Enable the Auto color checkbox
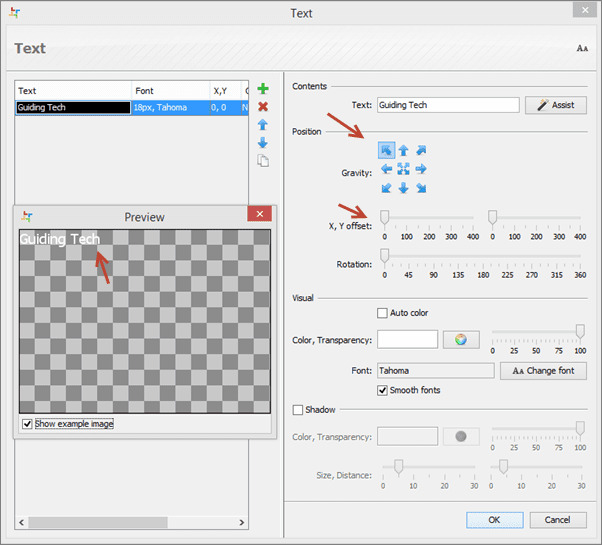The image size is (602, 545). [382, 313]
